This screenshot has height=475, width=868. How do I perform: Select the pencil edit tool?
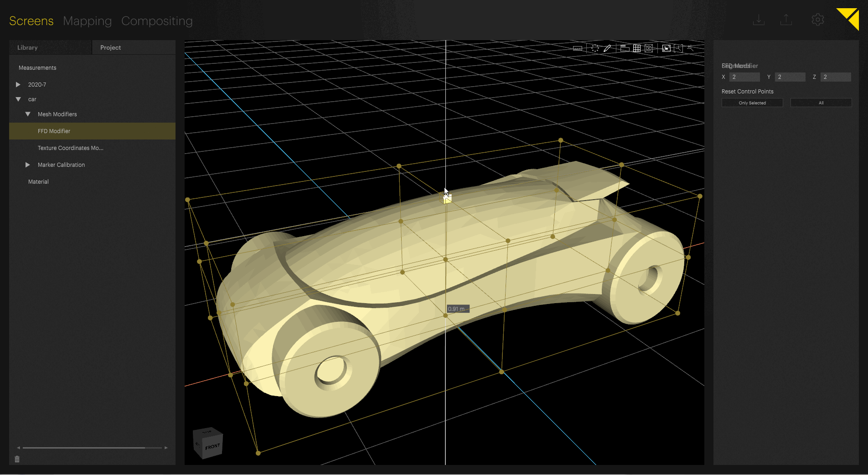pos(607,48)
